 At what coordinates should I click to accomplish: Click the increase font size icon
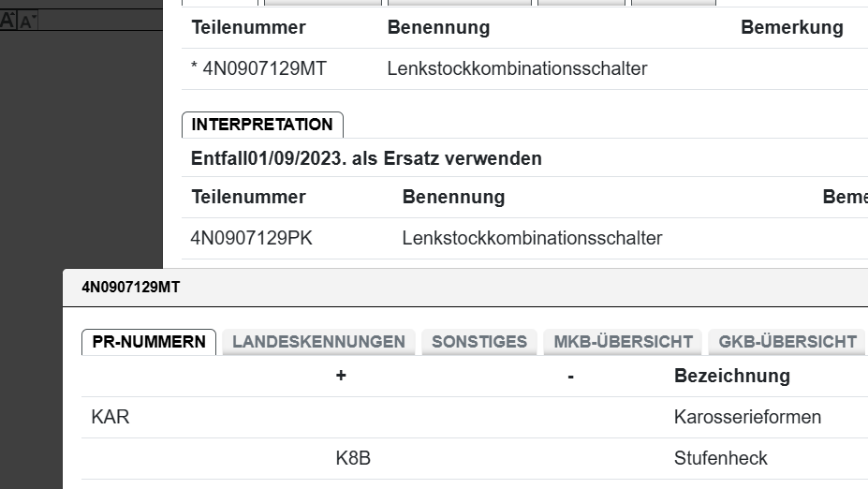[7, 19]
